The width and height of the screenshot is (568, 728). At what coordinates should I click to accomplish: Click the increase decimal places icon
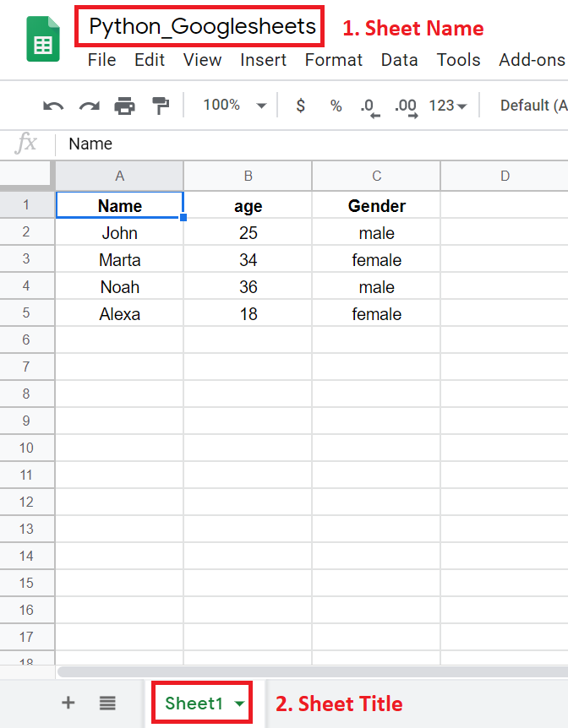[x=406, y=105]
